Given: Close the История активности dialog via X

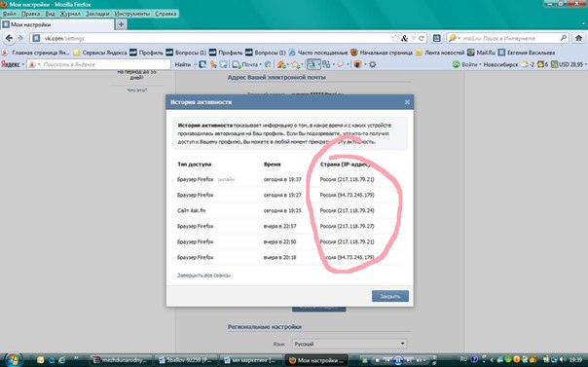Looking at the screenshot, I should (407, 102).
